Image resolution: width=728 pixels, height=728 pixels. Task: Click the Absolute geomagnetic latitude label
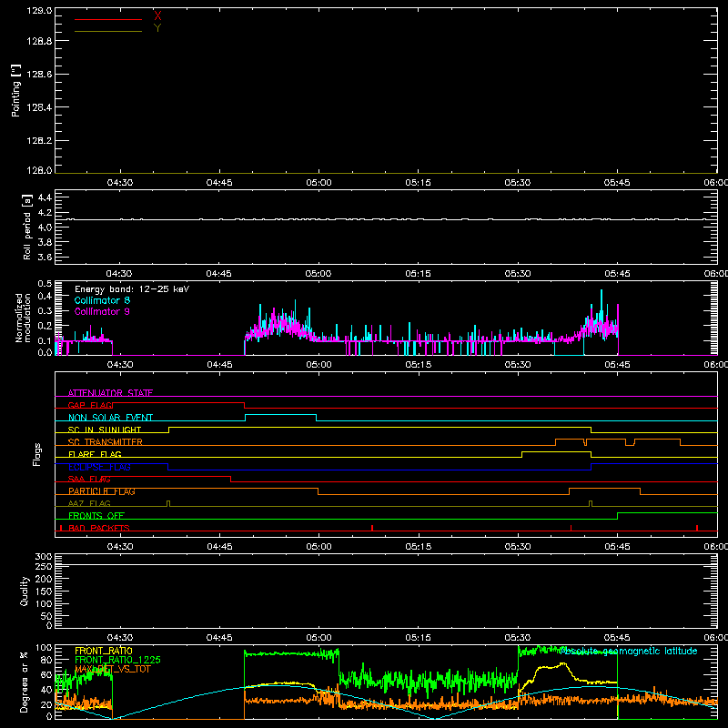pos(629,651)
